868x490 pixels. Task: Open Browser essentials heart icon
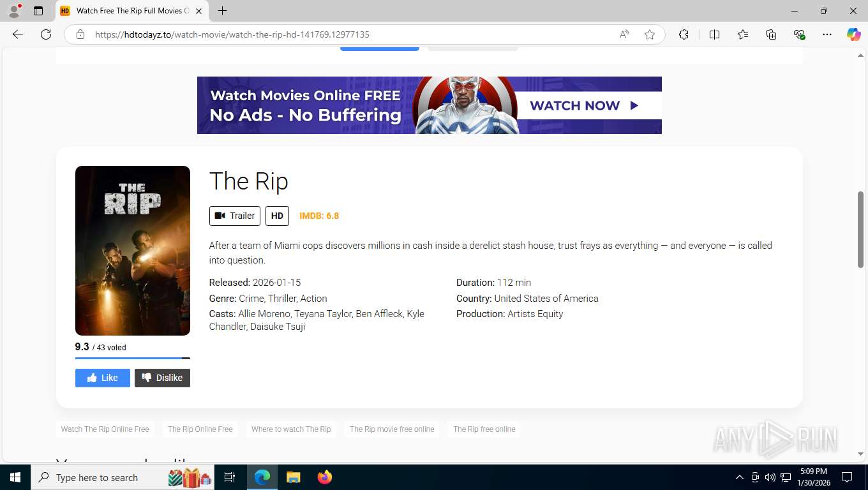(799, 34)
